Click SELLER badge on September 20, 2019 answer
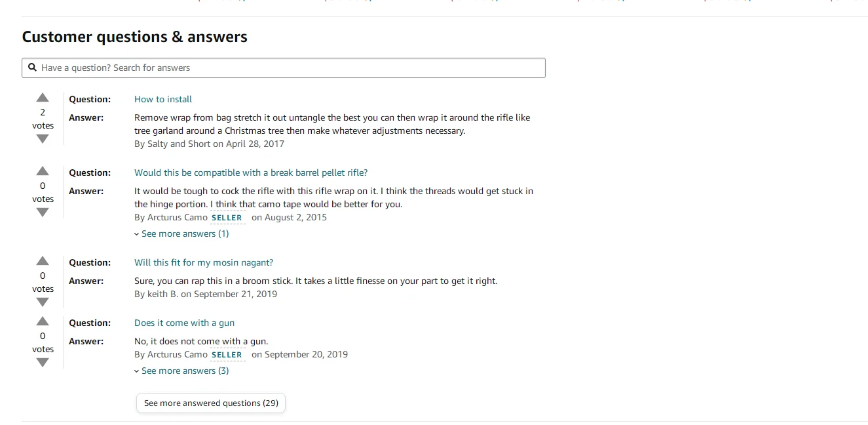The width and height of the screenshot is (868, 425). click(227, 355)
